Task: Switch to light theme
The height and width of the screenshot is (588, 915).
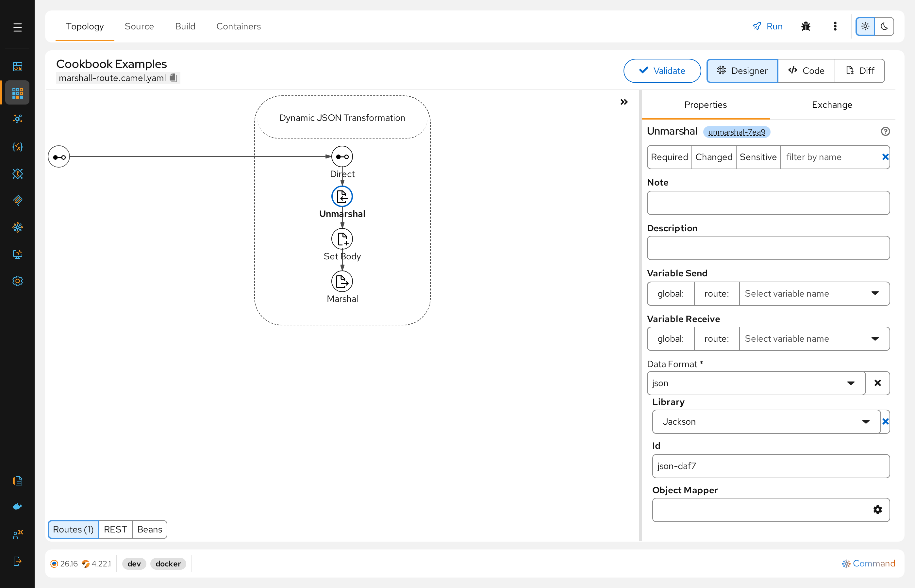Action: [865, 26]
